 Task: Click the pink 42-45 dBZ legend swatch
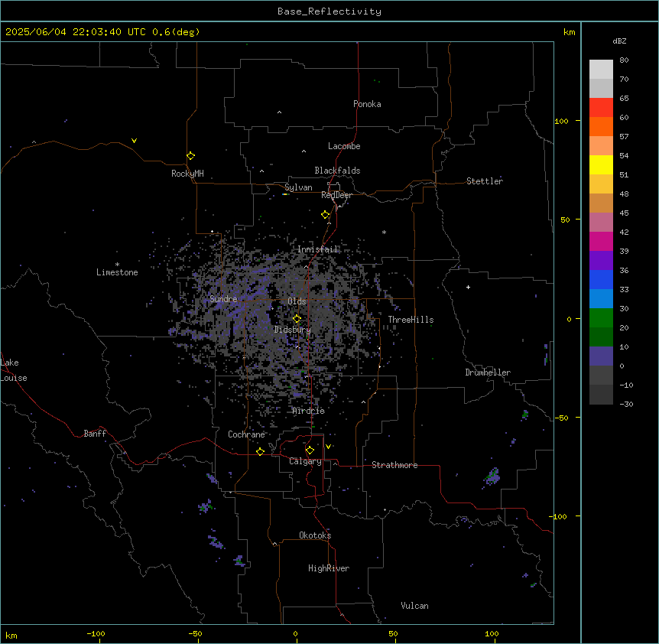coord(601,222)
